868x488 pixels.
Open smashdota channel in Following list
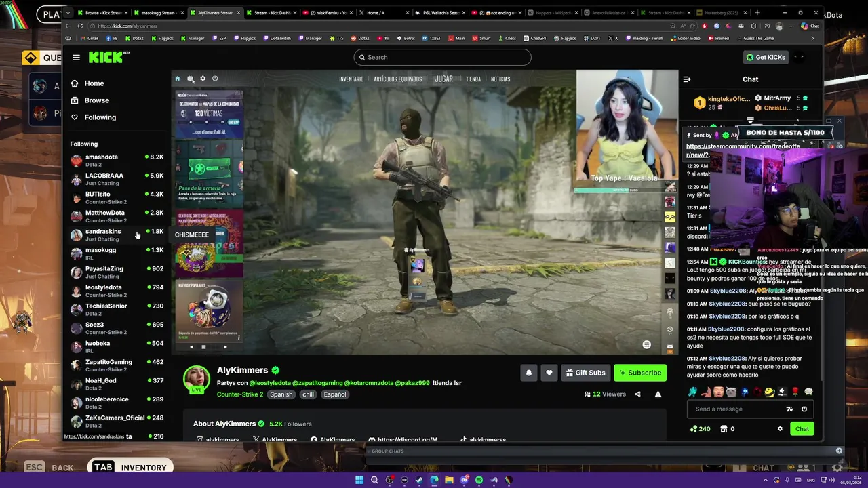tap(117, 160)
